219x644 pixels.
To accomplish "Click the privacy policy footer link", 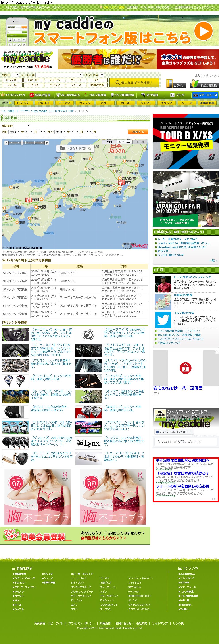I will coord(82,623).
